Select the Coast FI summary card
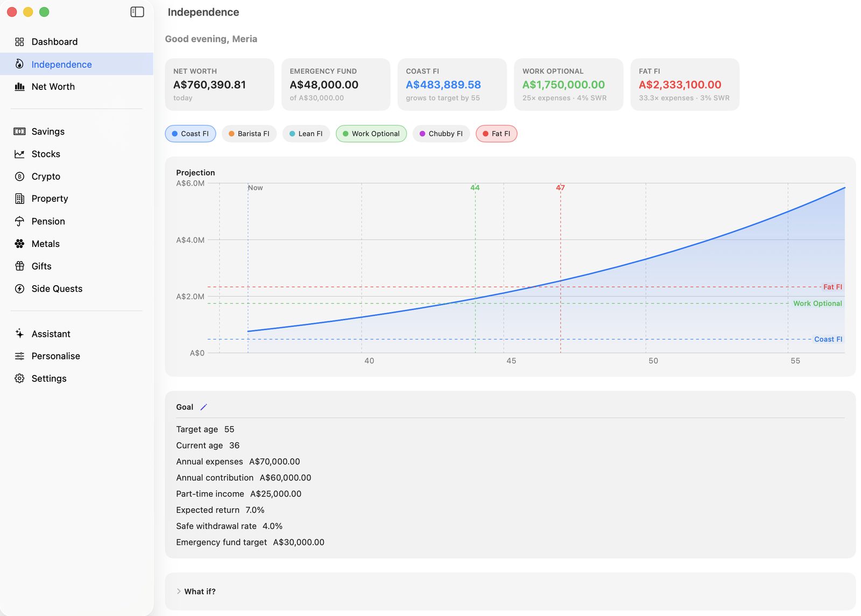Viewport: 861px width, 616px height. pos(452,84)
